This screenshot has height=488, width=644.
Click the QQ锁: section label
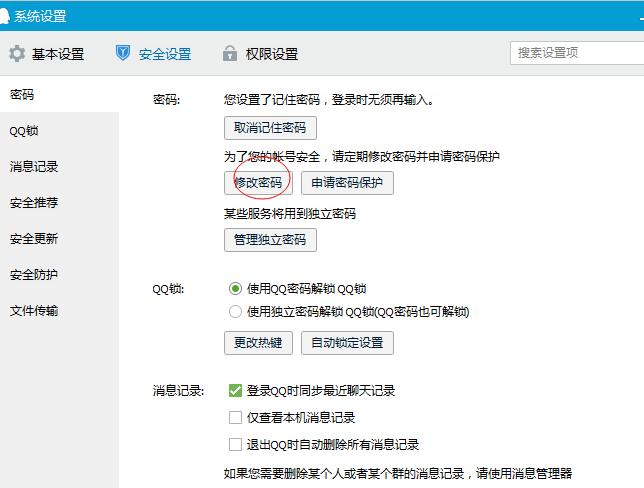click(168, 289)
